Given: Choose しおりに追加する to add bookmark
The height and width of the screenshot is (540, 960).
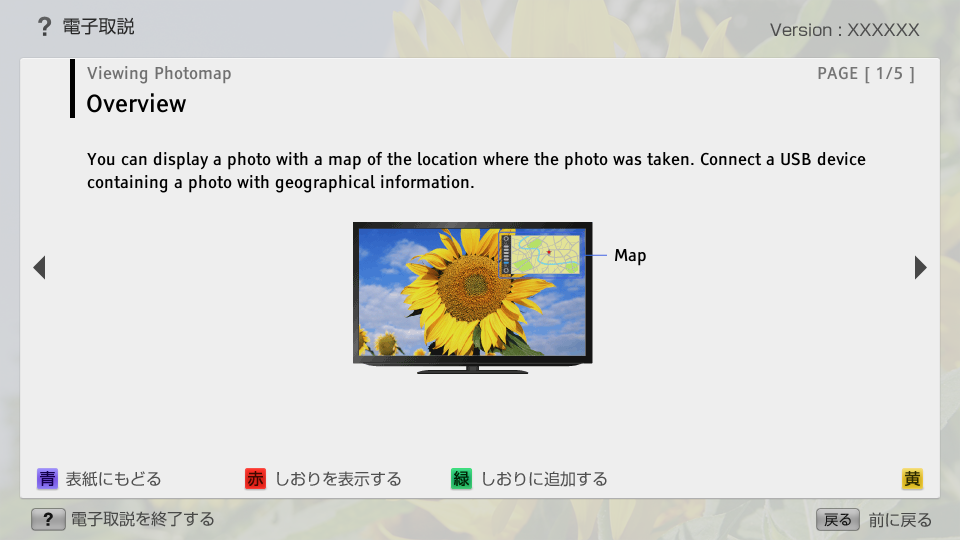Looking at the screenshot, I should tap(544, 479).
